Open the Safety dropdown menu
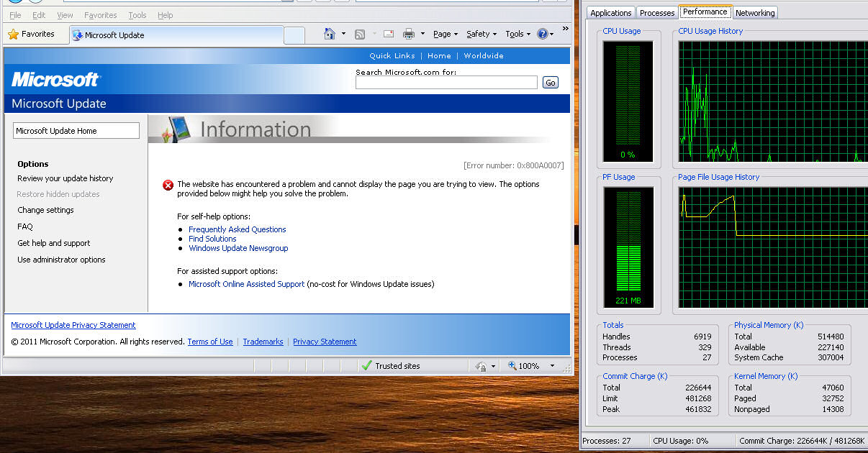This screenshot has height=453, width=868. pyautogui.click(x=482, y=34)
